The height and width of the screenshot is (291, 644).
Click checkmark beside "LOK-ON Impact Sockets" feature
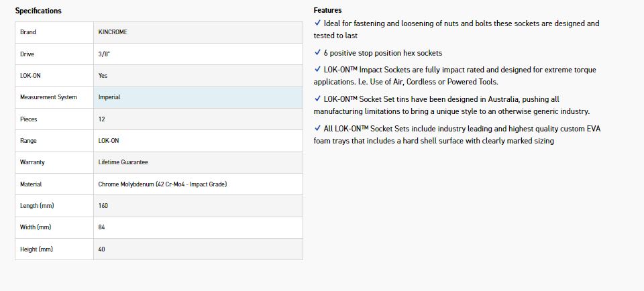coord(317,69)
